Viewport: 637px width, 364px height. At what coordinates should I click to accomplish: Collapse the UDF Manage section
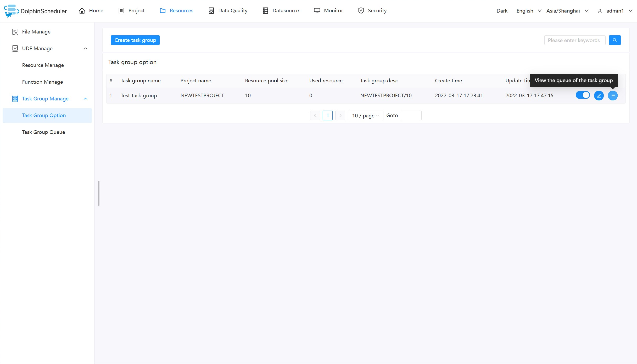point(85,48)
